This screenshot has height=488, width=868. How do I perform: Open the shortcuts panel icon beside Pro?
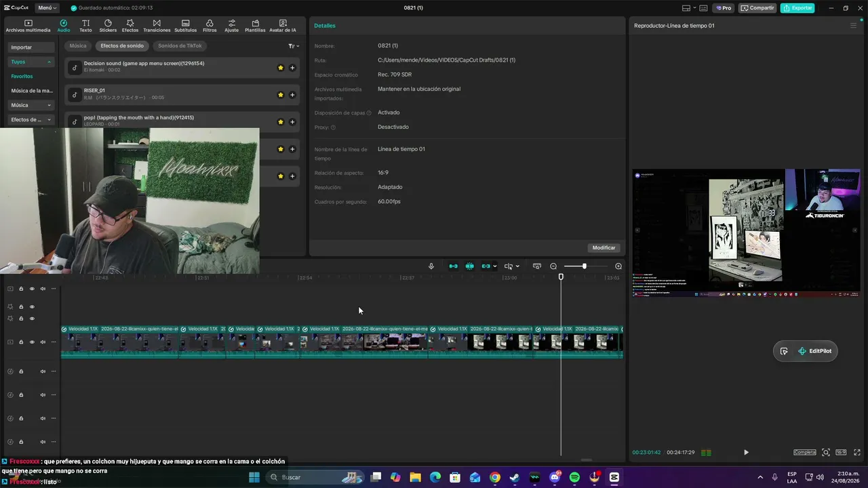tap(704, 8)
